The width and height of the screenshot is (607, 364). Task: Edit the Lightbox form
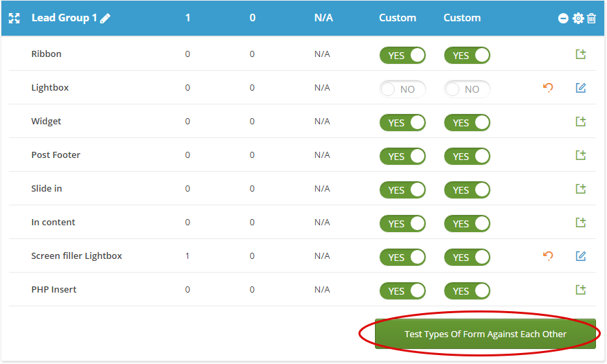pos(580,88)
